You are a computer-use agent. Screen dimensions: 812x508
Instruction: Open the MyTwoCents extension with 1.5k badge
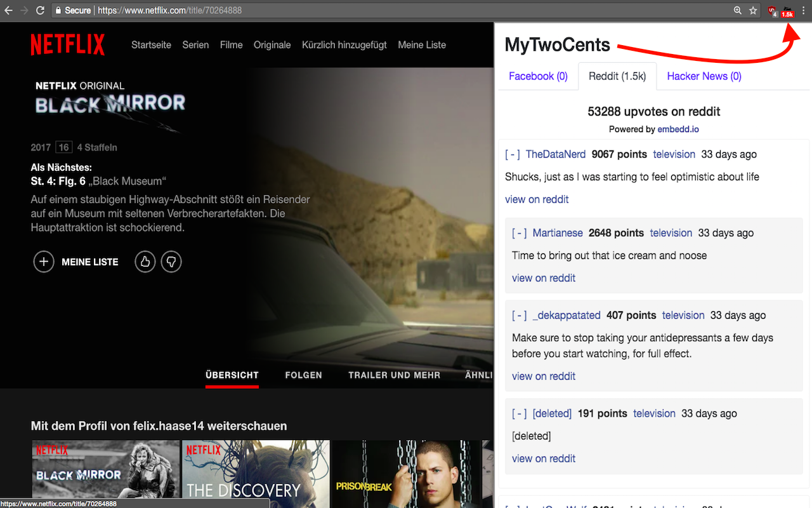pyautogui.click(x=787, y=11)
